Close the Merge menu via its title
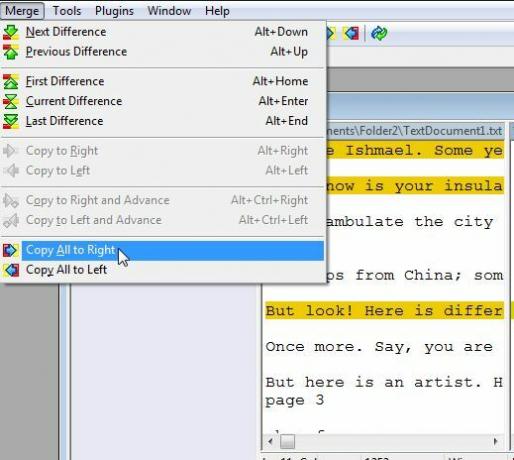The width and height of the screenshot is (514, 460). pyautogui.click(x=22, y=11)
